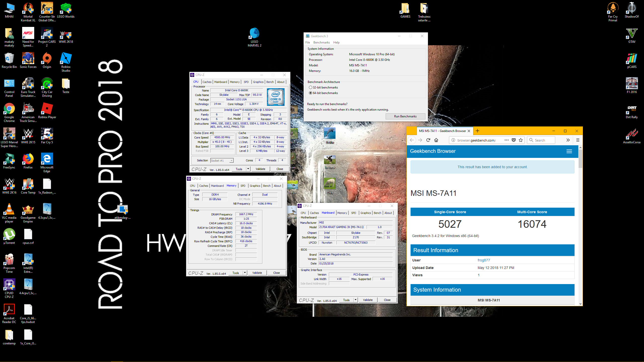This screenshot has height=362, width=644.
Task: Select the 32-bit benchmarks radio button
Action: pyautogui.click(x=310, y=87)
